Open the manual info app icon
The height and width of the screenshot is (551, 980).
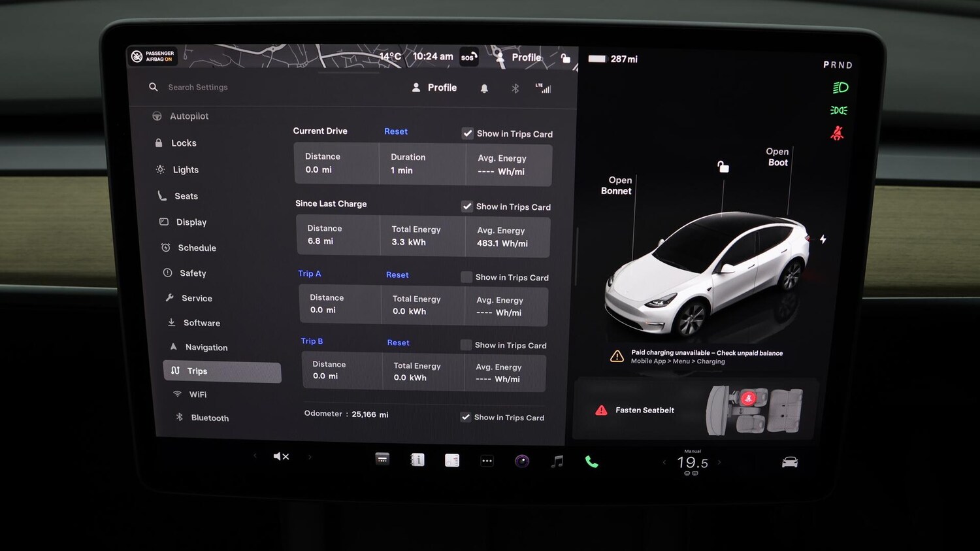pyautogui.click(x=417, y=460)
